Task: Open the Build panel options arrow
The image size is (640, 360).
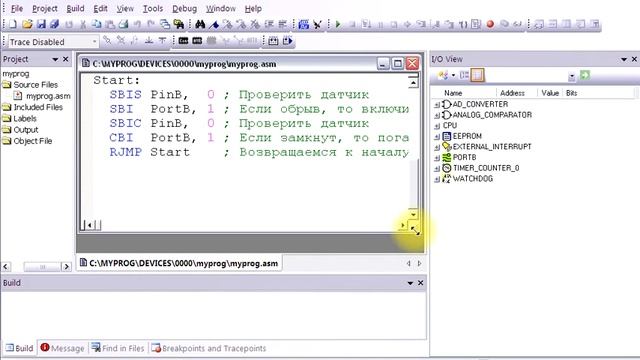Action: pyautogui.click(x=410, y=283)
